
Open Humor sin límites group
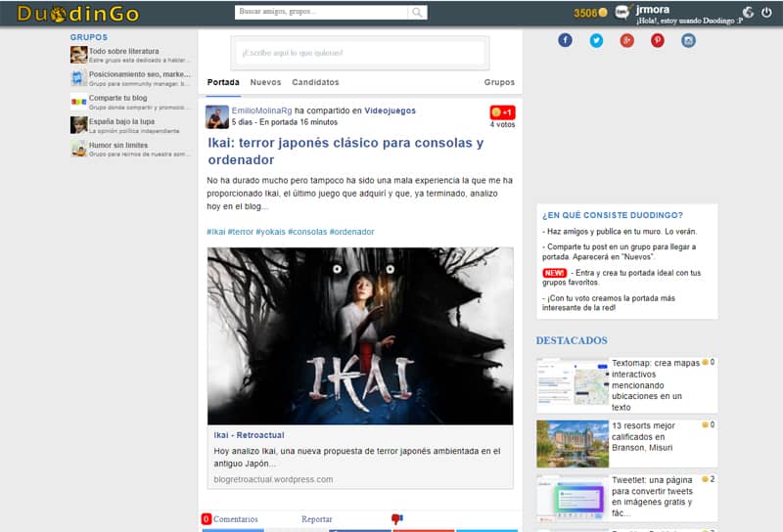(118, 145)
